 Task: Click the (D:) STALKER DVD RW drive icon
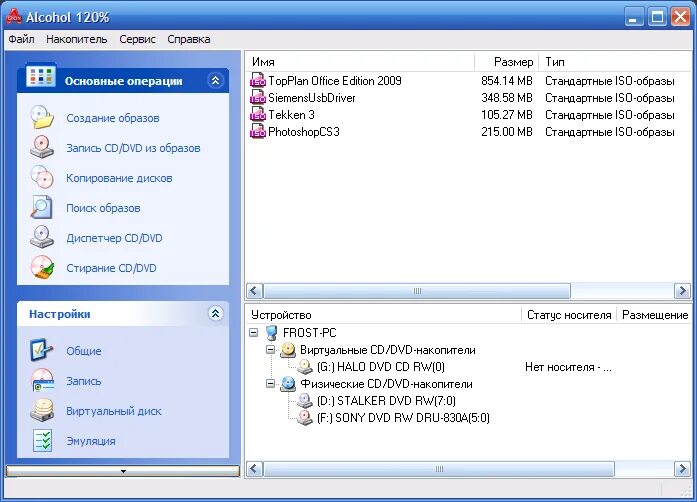tap(305, 401)
